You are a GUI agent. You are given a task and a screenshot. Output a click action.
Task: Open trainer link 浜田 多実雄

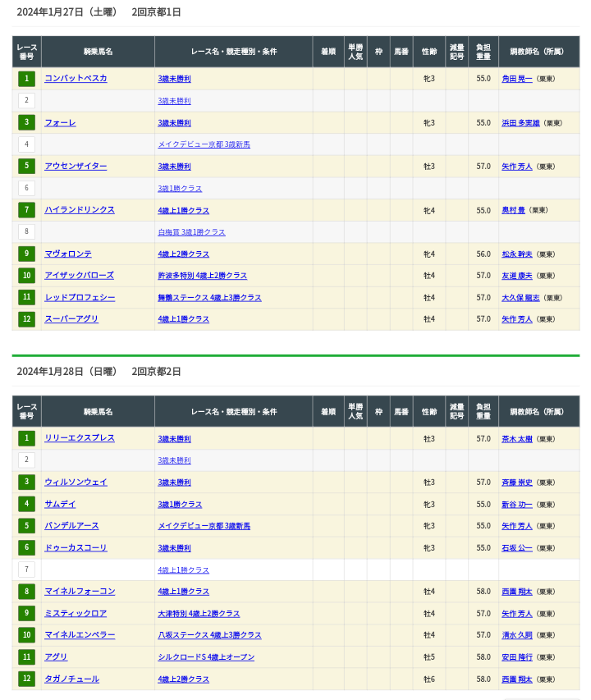click(520, 123)
